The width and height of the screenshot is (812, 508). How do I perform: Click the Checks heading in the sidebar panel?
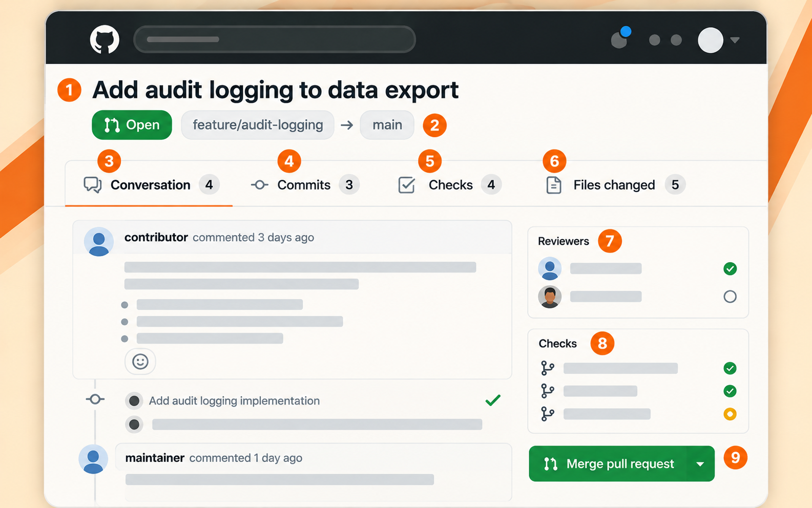point(558,344)
